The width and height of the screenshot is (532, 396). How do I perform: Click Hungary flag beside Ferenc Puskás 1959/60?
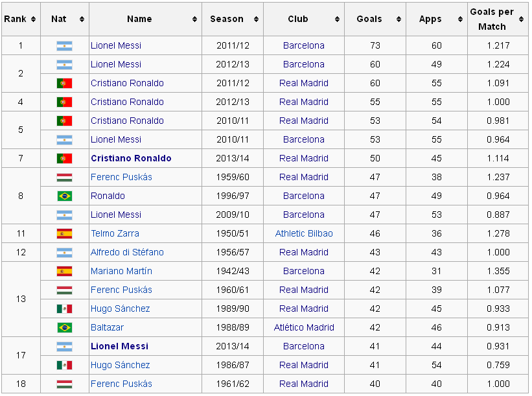pos(64,177)
